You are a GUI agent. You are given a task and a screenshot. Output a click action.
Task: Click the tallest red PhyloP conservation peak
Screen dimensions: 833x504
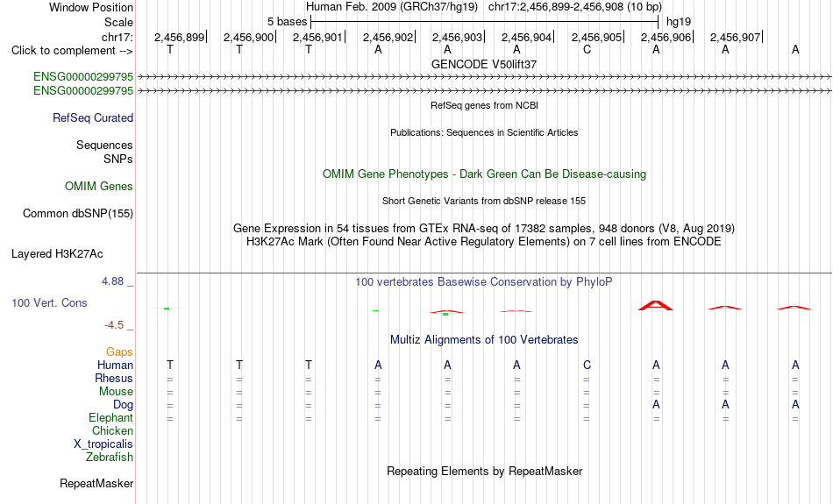[x=656, y=305]
